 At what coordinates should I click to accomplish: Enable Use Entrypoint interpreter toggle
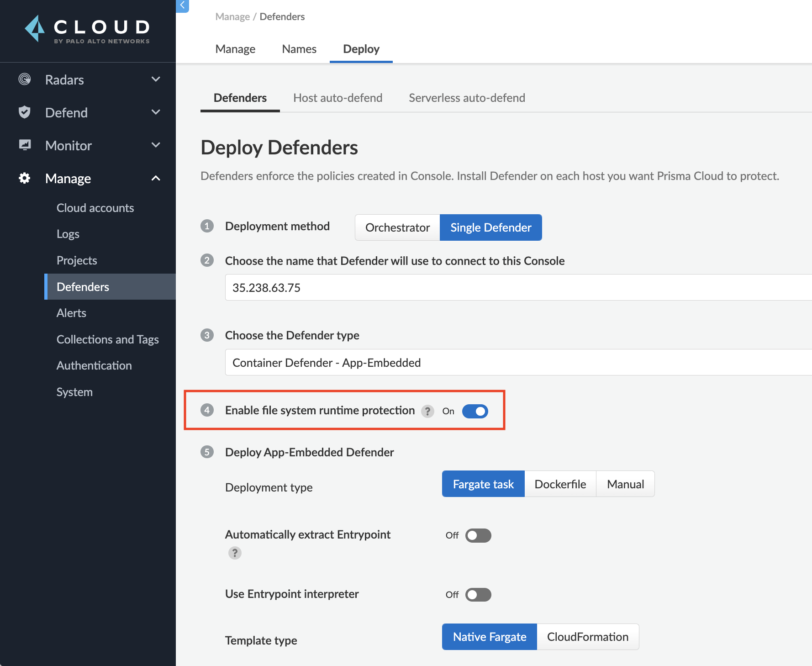point(478,595)
